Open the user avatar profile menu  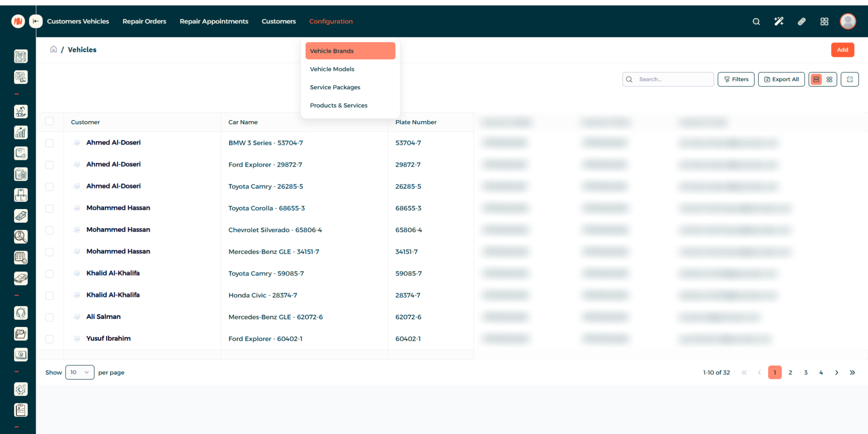click(x=848, y=21)
